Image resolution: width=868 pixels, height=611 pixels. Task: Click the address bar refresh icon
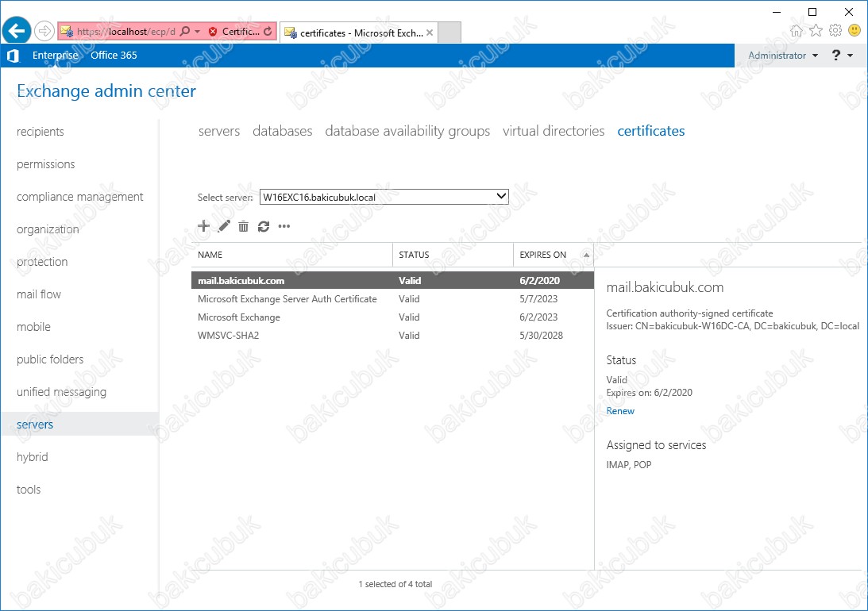[268, 32]
